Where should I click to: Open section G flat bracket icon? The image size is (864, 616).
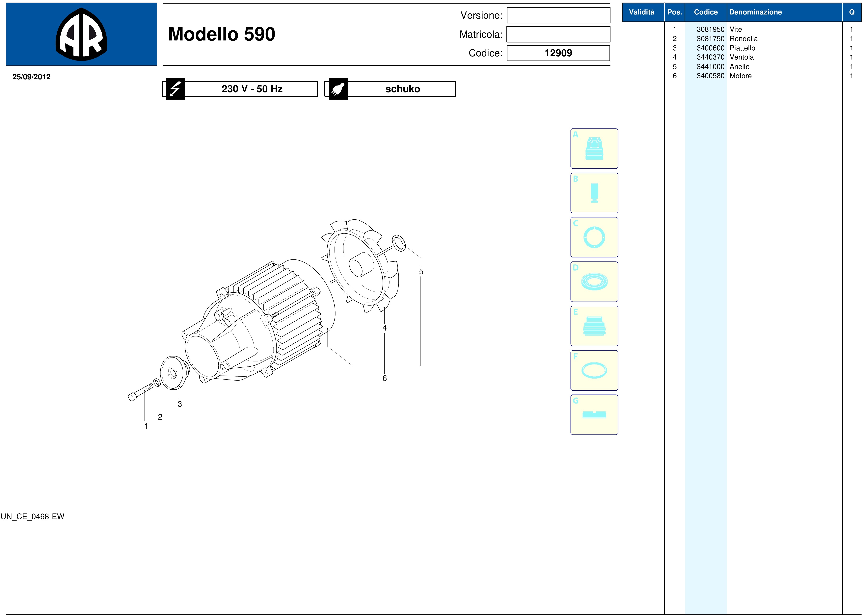click(x=594, y=415)
